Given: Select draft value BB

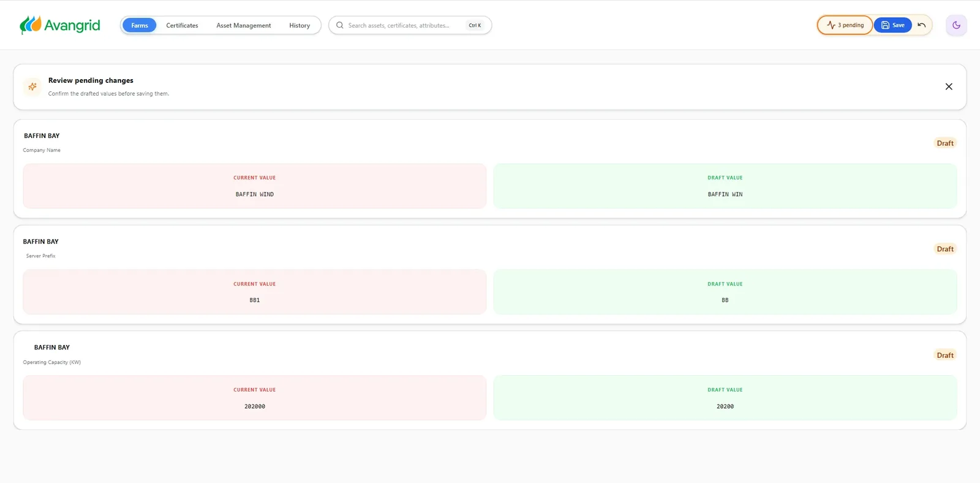Looking at the screenshot, I should 725,300.
